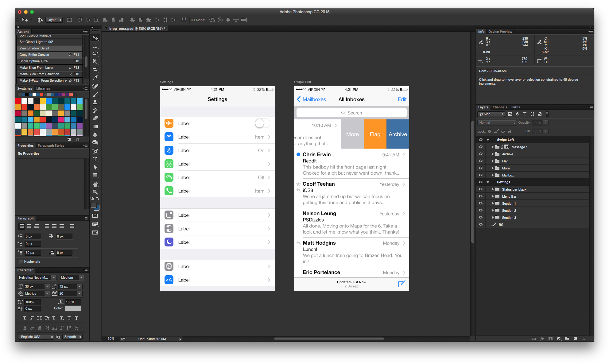The width and height of the screenshot is (609, 364).
Task: Toggle visibility of Section 2 group
Action: coord(481,211)
